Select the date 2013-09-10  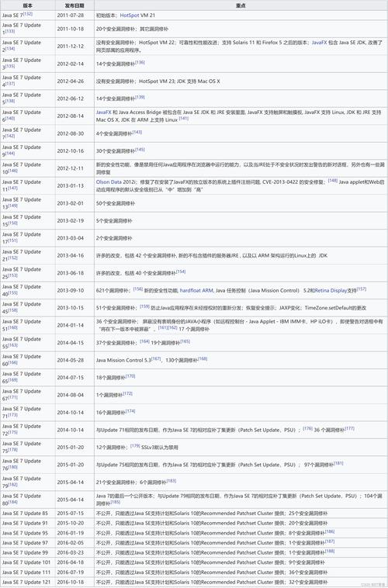70,291
